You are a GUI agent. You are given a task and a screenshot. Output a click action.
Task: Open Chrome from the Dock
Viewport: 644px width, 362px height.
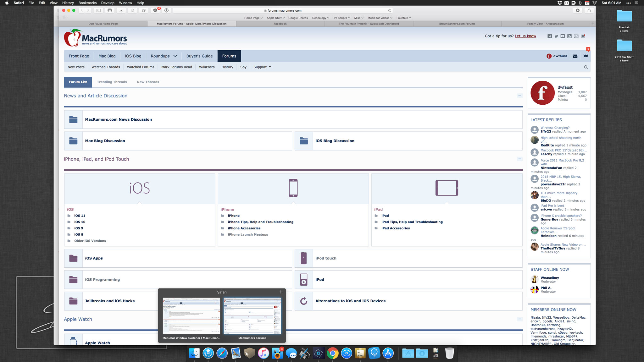coord(332,354)
